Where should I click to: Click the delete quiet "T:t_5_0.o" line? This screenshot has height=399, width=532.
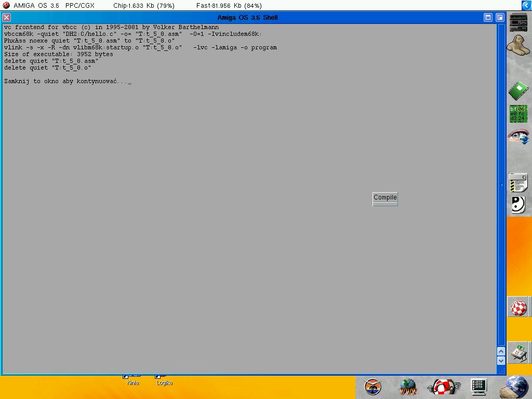click(47, 68)
